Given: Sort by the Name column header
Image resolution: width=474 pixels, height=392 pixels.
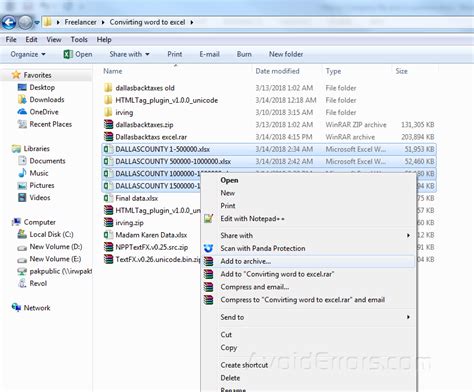Looking at the screenshot, I should click(113, 71).
